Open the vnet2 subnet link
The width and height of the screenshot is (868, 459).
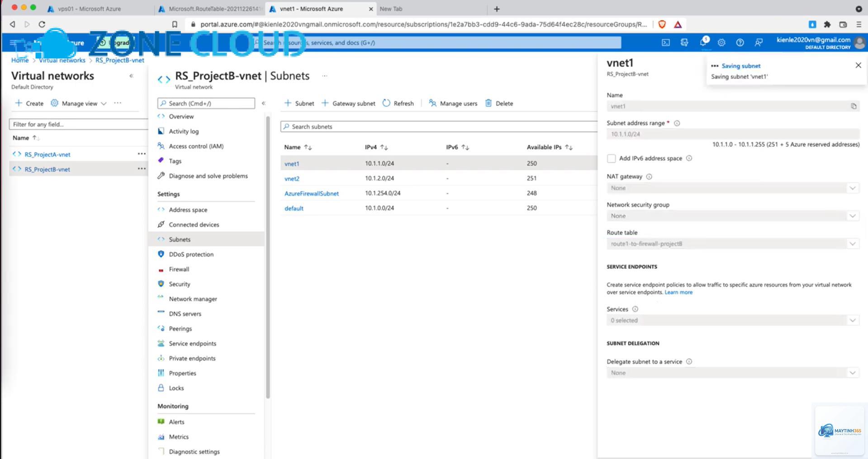(x=292, y=179)
